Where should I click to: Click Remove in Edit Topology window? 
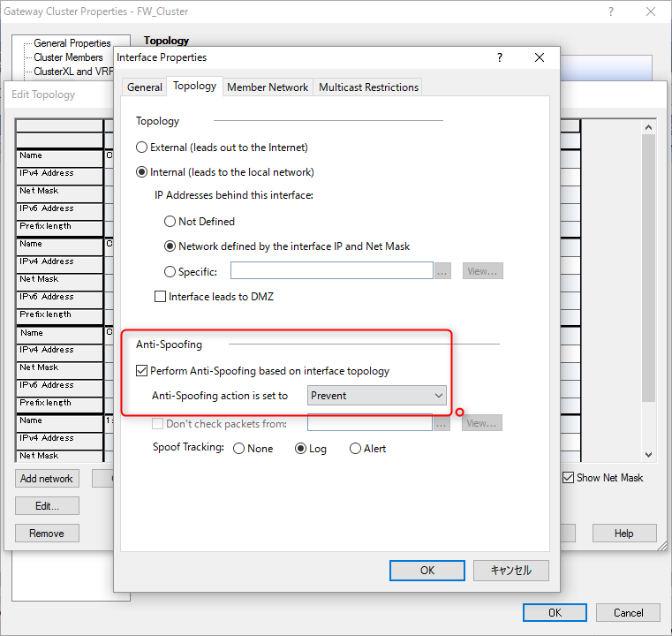47,534
